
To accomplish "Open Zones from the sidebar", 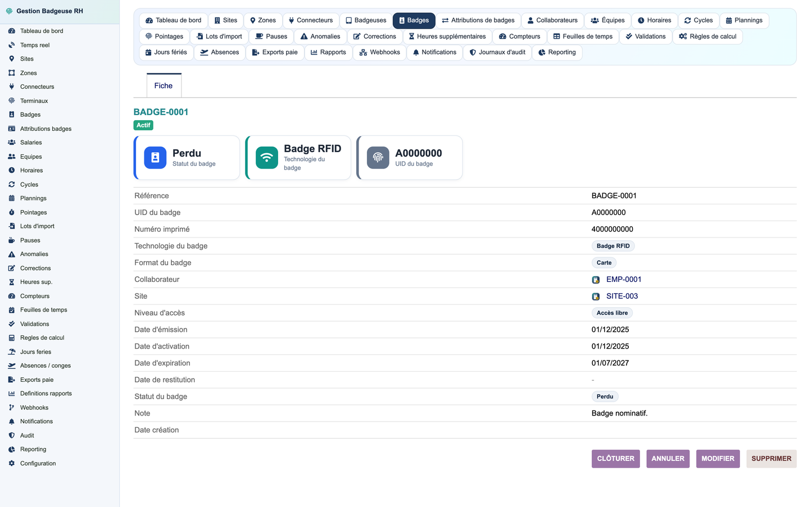I will (28, 73).
